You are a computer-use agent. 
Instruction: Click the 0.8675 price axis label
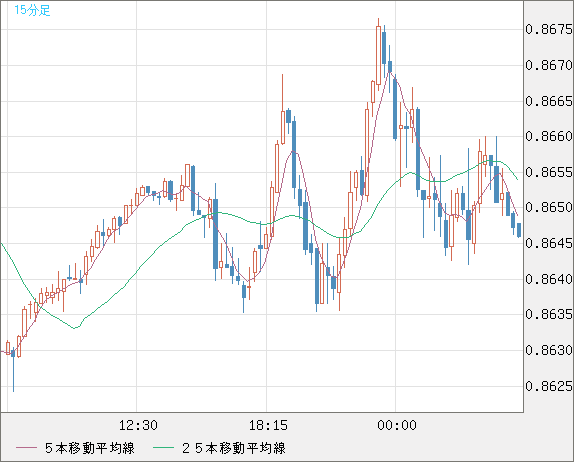click(549, 29)
